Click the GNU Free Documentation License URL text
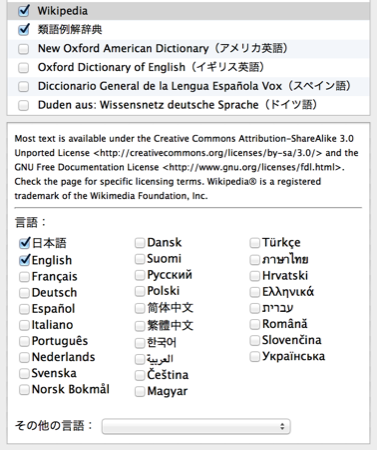Image resolution: width=377 pixels, height=450 pixels. coord(252,167)
